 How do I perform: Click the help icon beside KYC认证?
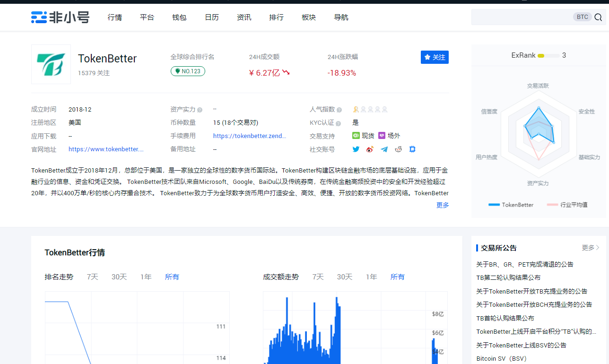(338, 123)
